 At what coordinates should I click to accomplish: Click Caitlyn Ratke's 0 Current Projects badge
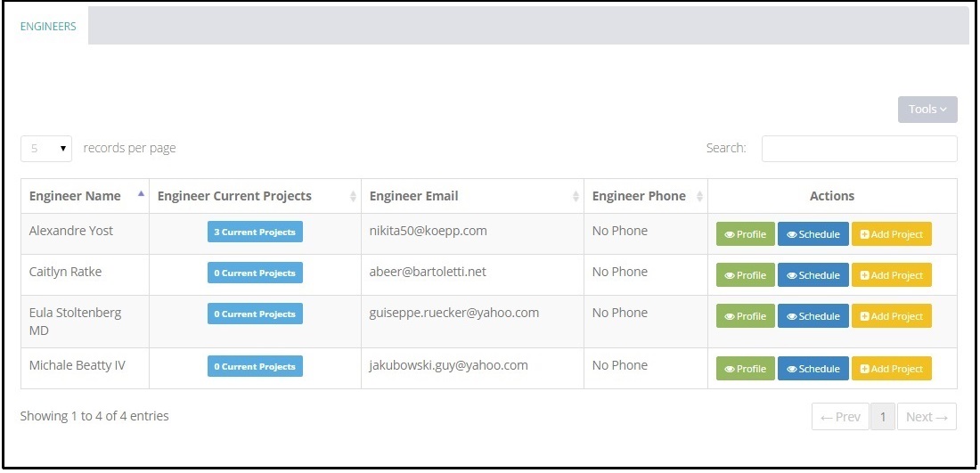[x=255, y=273]
